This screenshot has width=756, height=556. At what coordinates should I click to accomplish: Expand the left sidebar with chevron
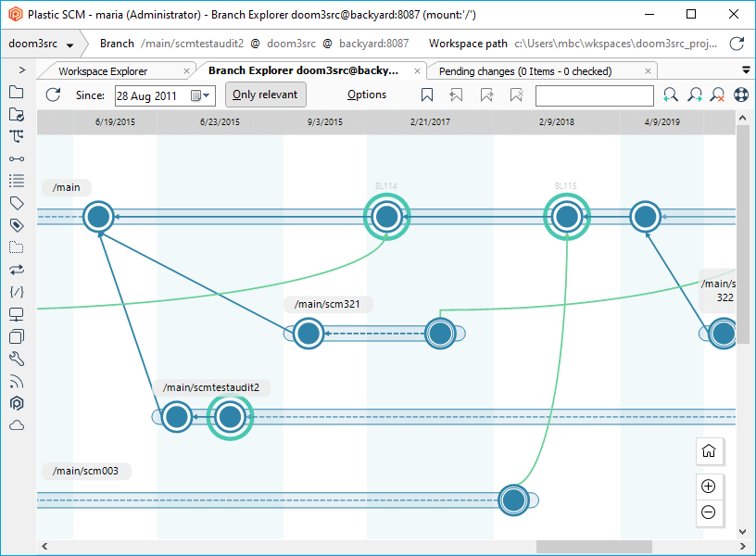[21, 70]
